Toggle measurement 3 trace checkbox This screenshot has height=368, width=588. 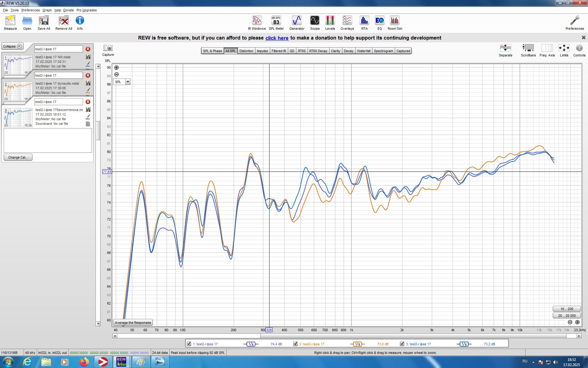(x=402, y=344)
